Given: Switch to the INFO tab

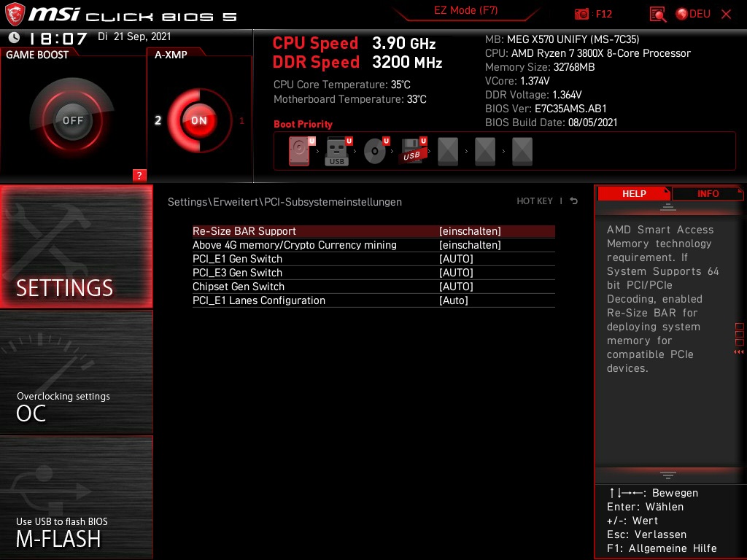Looking at the screenshot, I should tap(706, 193).
